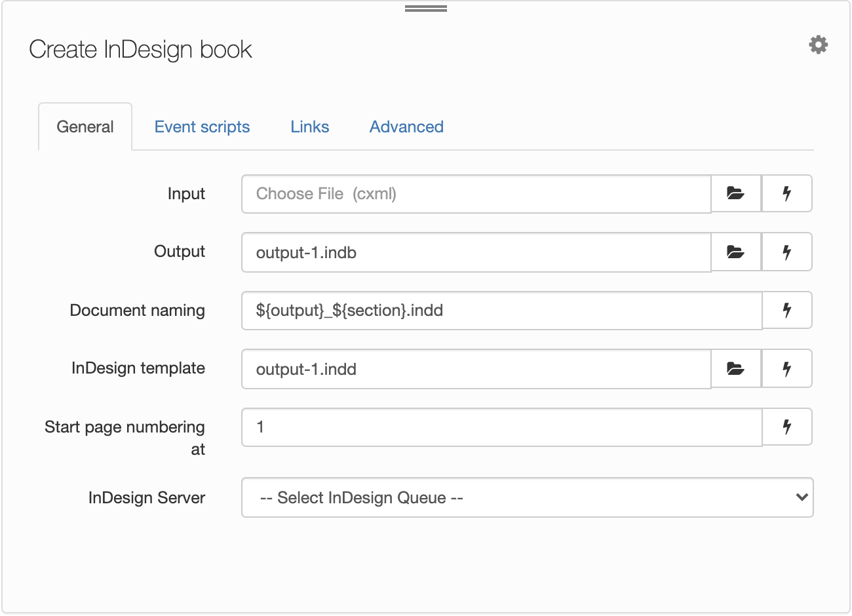Open the Advanced tab

[406, 126]
